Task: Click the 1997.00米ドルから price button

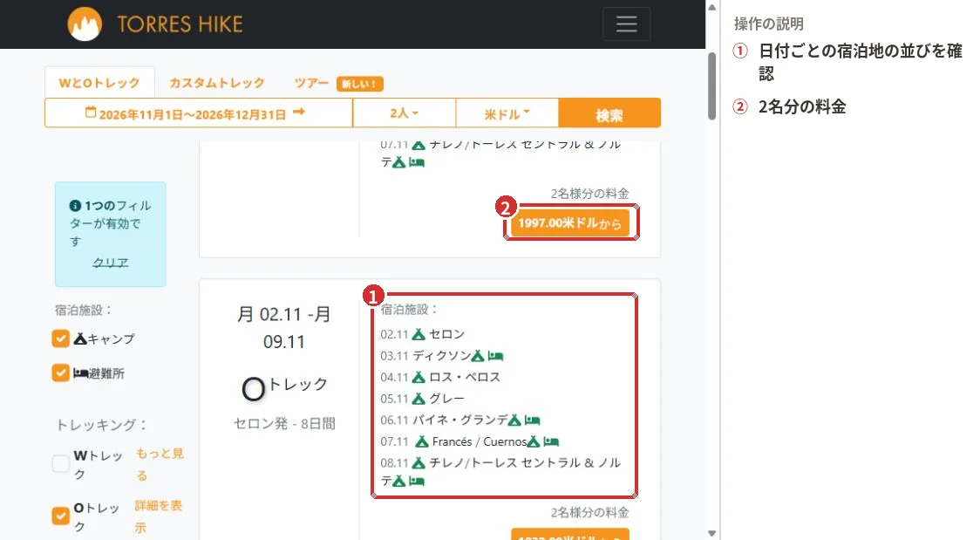Action: pos(570,223)
